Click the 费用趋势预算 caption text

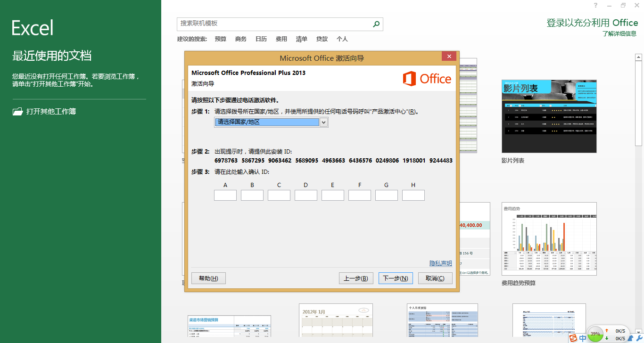click(519, 283)
